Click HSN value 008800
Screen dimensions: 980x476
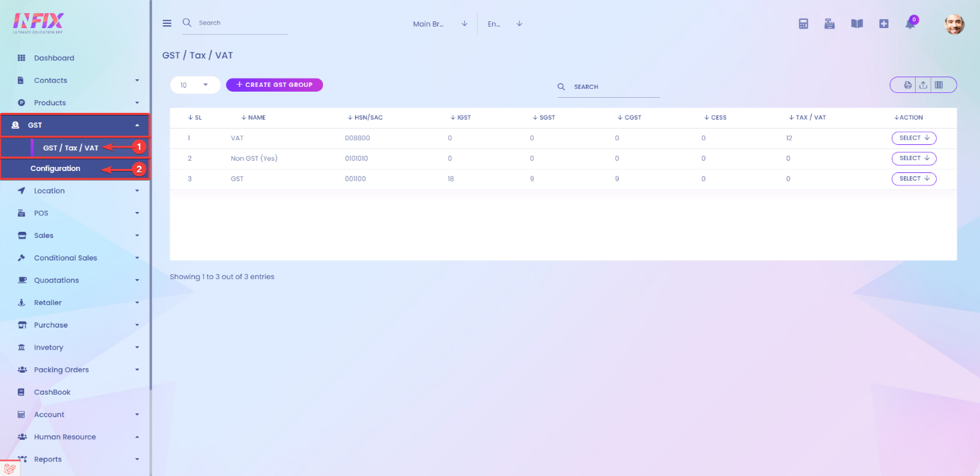coord(357,138)
